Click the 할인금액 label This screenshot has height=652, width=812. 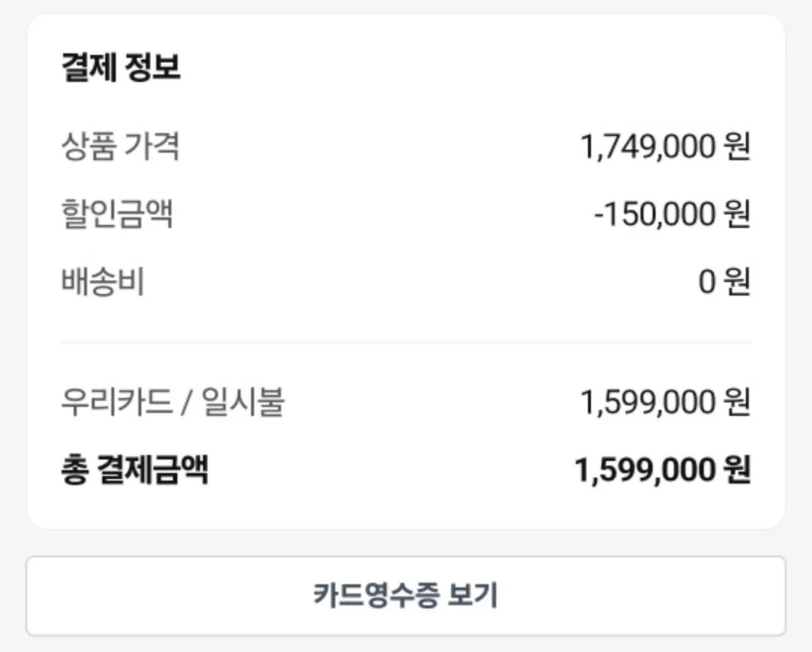tap(117, 214)
